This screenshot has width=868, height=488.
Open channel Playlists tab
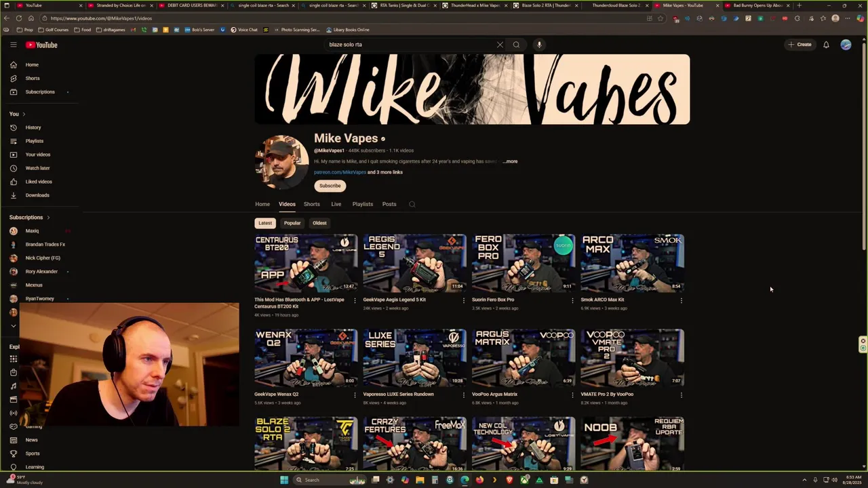click(x=363, y=204)
